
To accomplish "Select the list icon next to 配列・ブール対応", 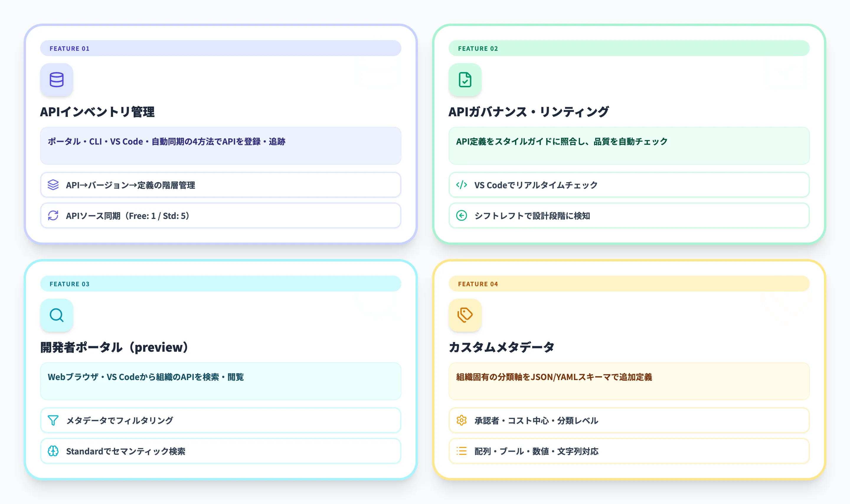I will (462, 451).
